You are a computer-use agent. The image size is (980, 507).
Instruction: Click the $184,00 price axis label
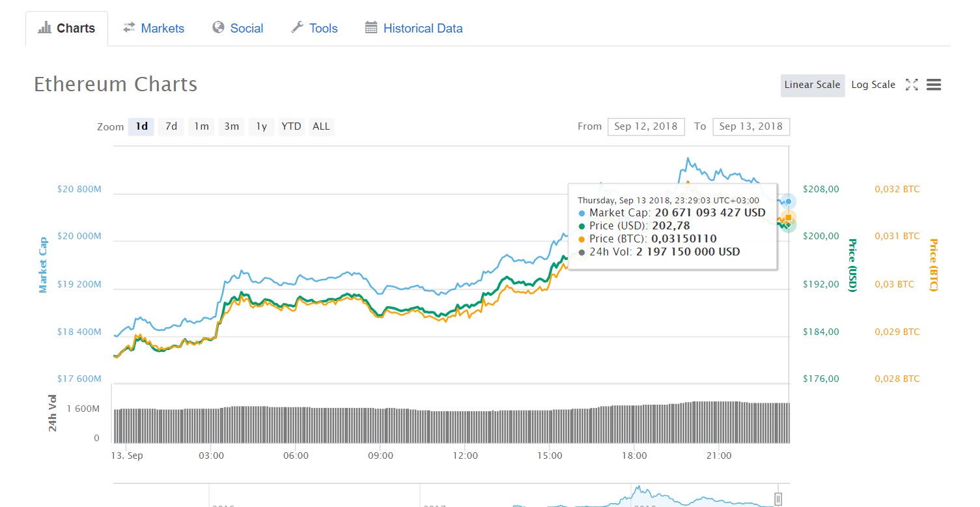(821, 332)
